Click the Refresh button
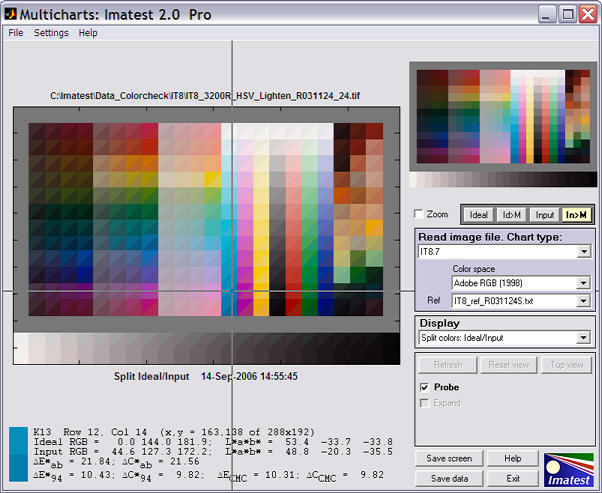 pos(448,364)
